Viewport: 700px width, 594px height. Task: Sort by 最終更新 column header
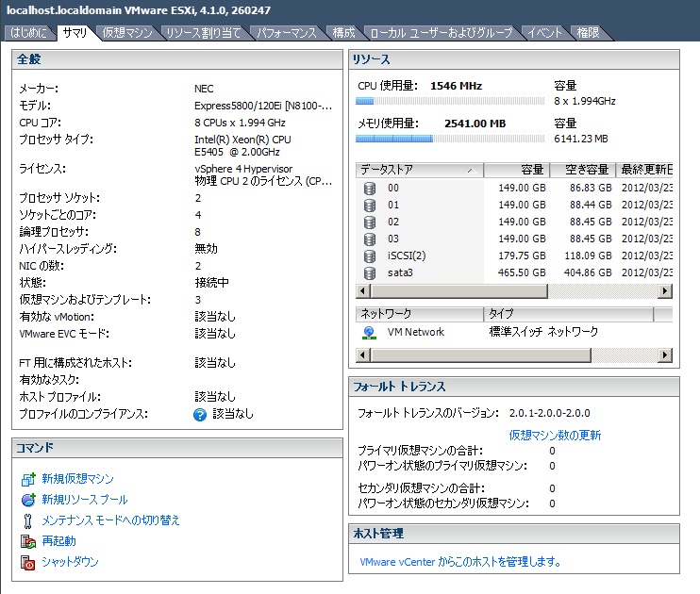click(644, 170)
